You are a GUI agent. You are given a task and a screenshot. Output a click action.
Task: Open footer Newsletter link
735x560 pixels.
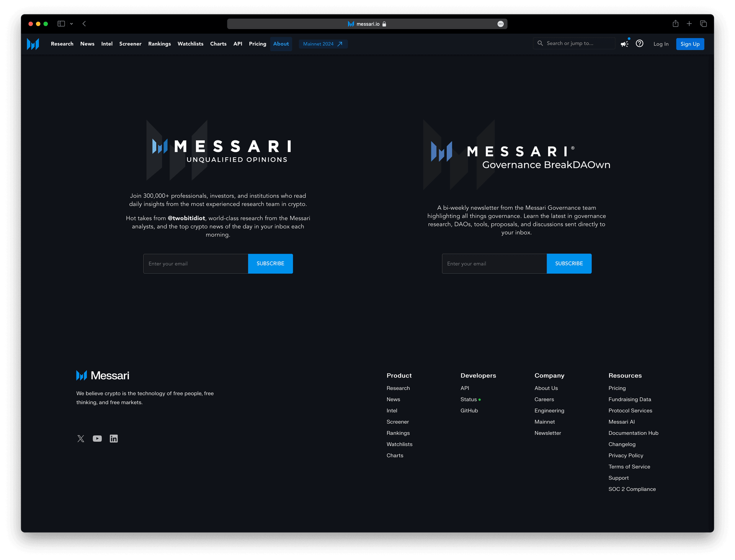click(548, 433)
